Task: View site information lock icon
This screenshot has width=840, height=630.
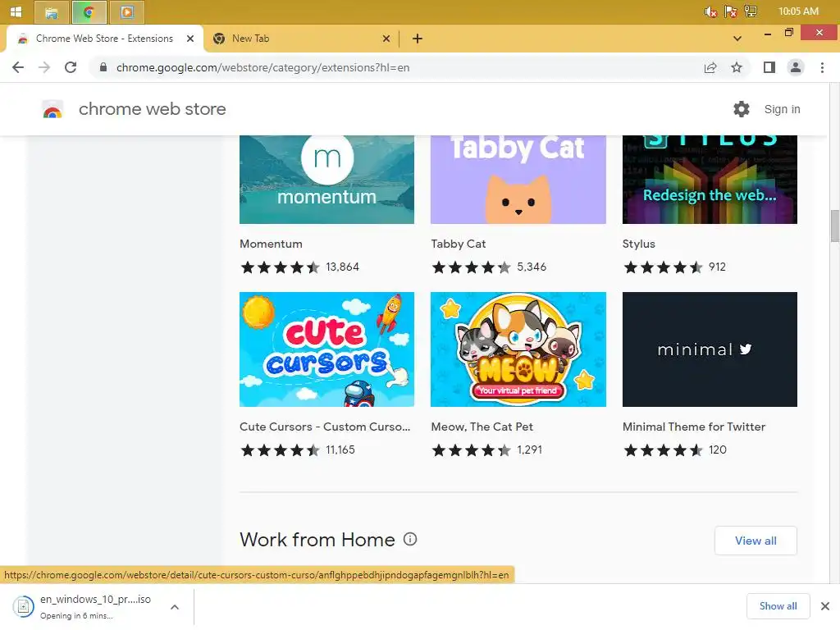Action: [104, 67]
